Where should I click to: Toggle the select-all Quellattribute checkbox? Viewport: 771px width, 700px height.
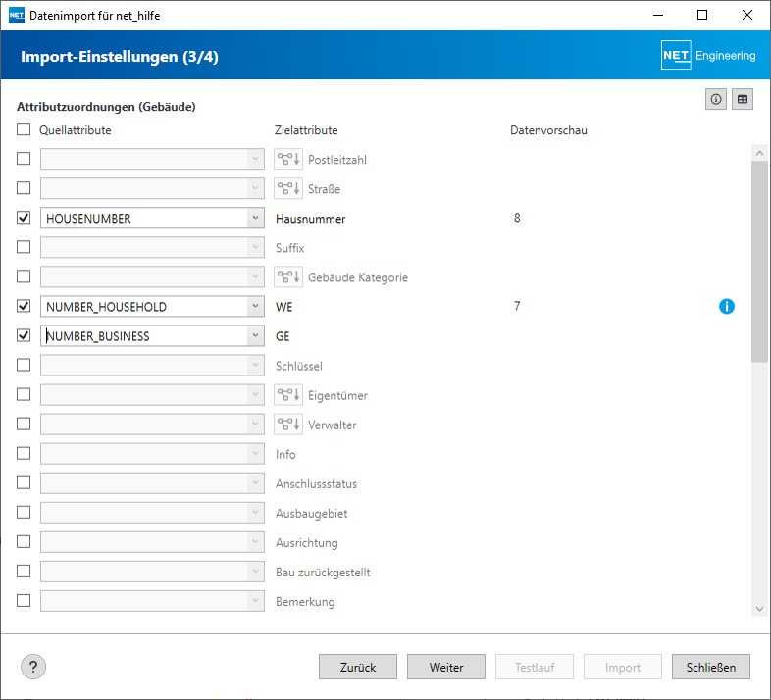point(24,129)
